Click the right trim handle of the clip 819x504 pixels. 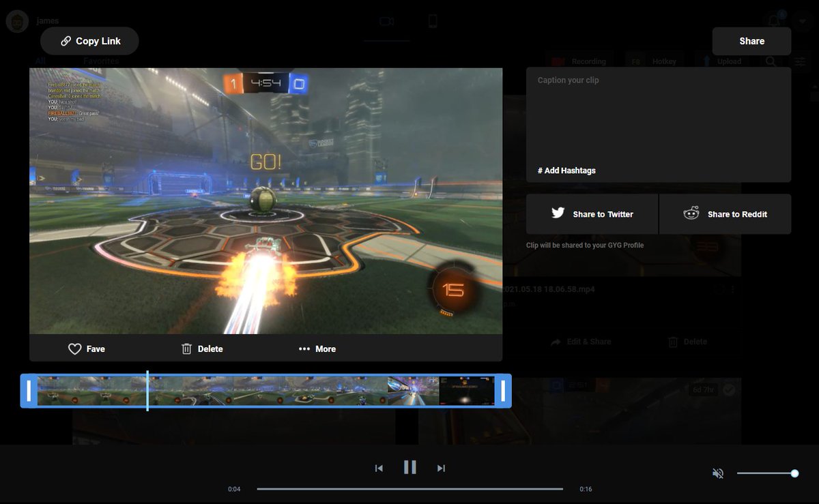click(x=504, y=391)
